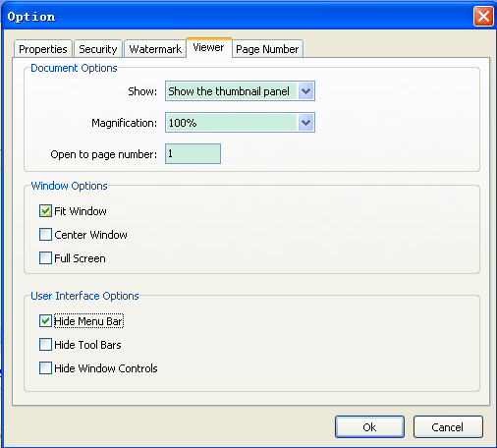Enable Hide Tool Bars checkbox
The width and height of the screenshot is (497, 448).
pyautogui.click(x=45, y=345)
